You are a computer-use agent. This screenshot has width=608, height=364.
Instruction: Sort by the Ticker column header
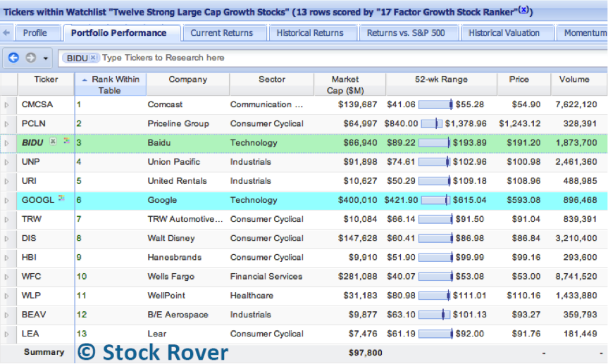click(x=46, y=84)
